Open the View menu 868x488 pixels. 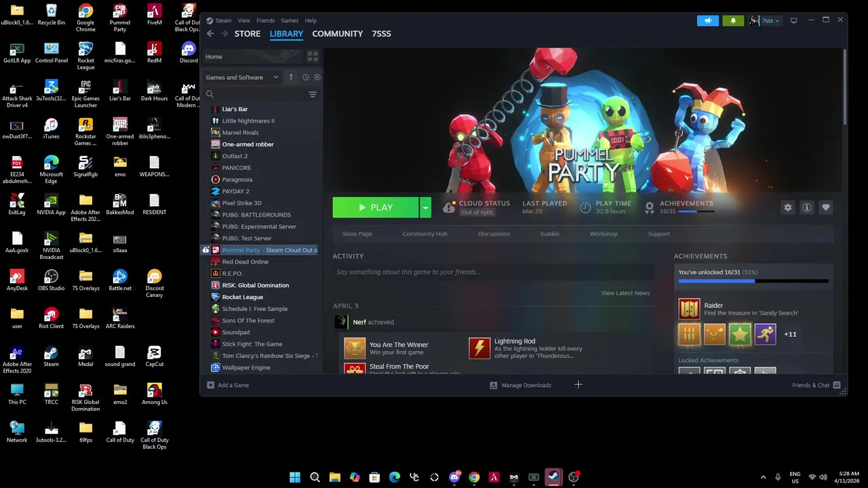tap(244, 20)
